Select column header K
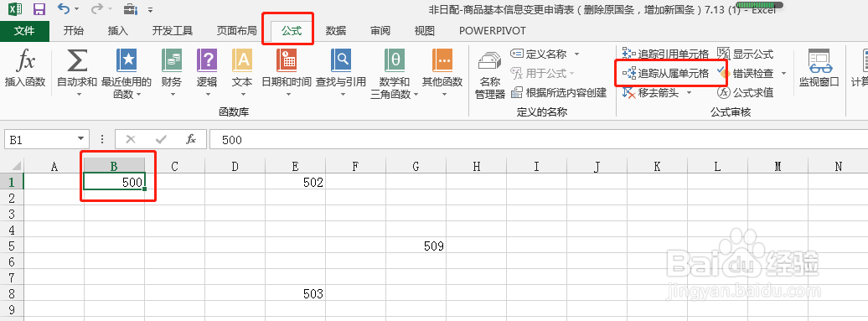This screenshot has height=321, width=868. pyautogui.click(x=657, y=165)
